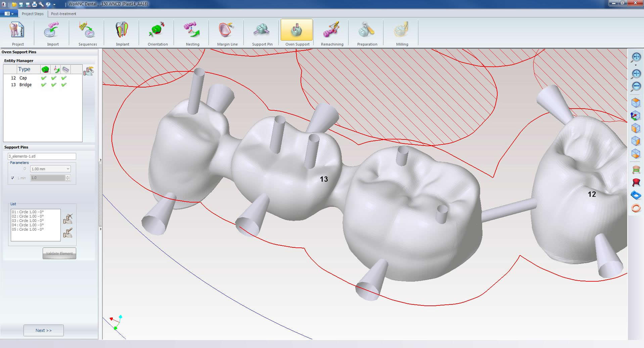Toggle last green checkmark for Bridge row
Image resolution: width=644 pixels, height=348 pixels.
64,85
